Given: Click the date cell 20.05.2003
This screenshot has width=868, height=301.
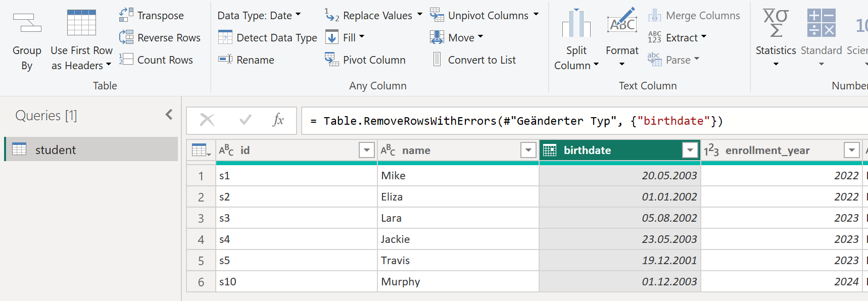Looking at the screenshot, I should click(620, 176).
